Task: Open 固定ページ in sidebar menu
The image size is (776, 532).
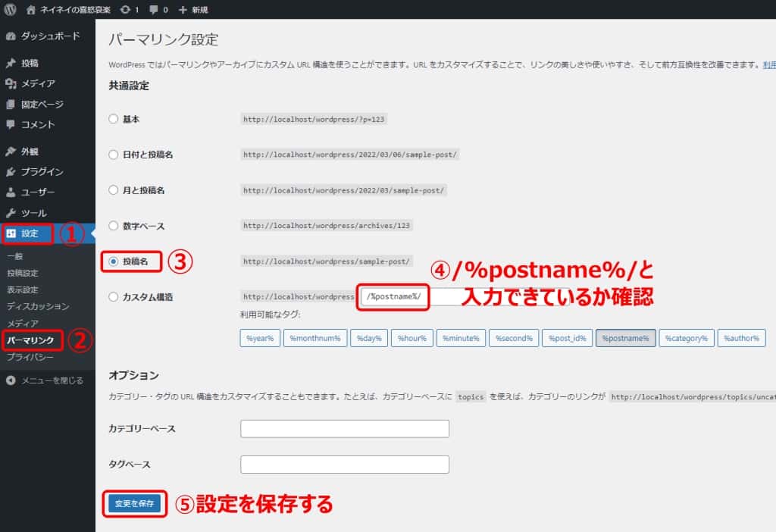Action: point(42,105)
